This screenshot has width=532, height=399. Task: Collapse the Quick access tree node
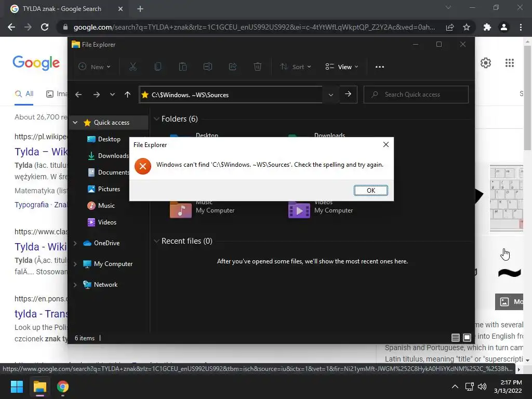[75, 123]
